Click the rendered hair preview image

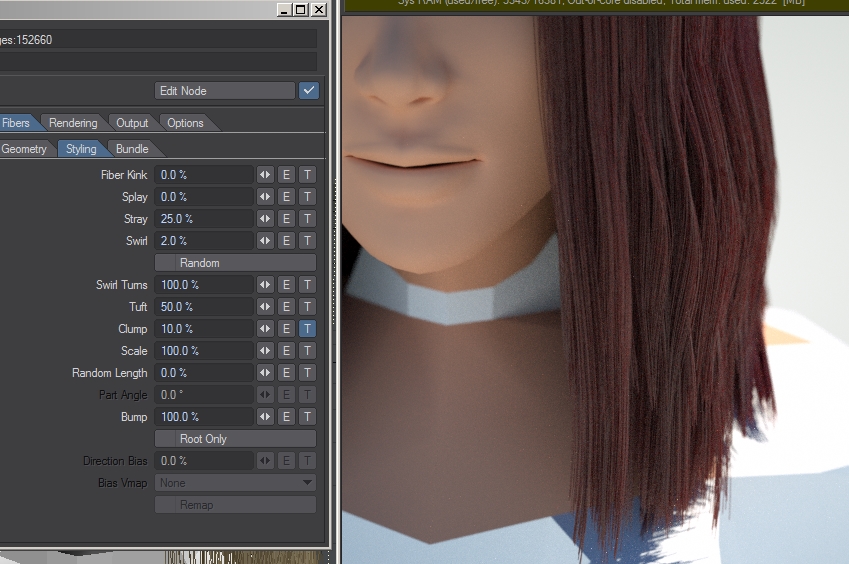coord(595,290)
